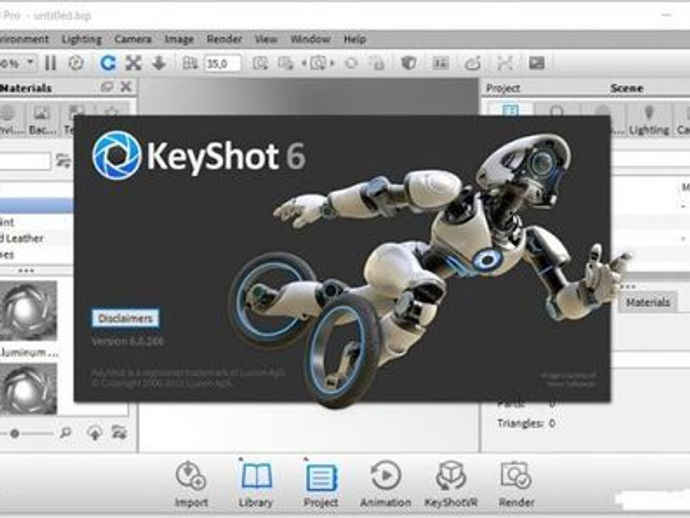Click Import in the bottom toolbar
Screen dimensions: 690x518
191,484
